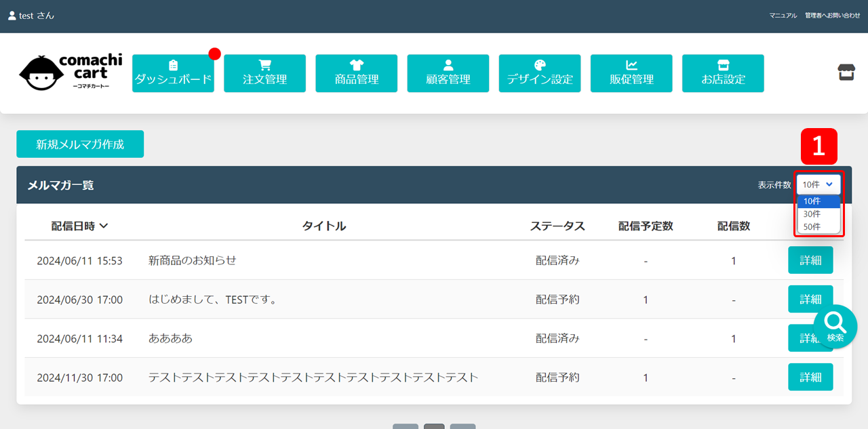Click マニュアル link
The width and height of the screenshot is (868, 429).
(x=783, y=15)
